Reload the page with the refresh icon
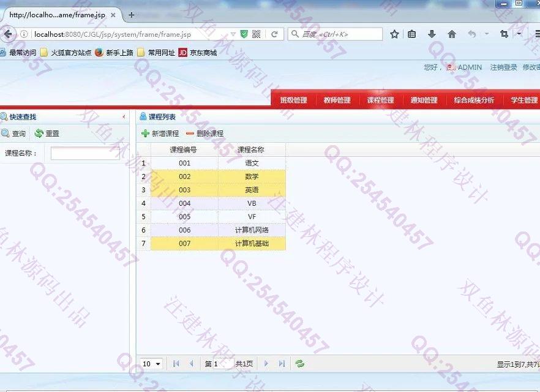540x392 pixels. click(x=274, y=34)
